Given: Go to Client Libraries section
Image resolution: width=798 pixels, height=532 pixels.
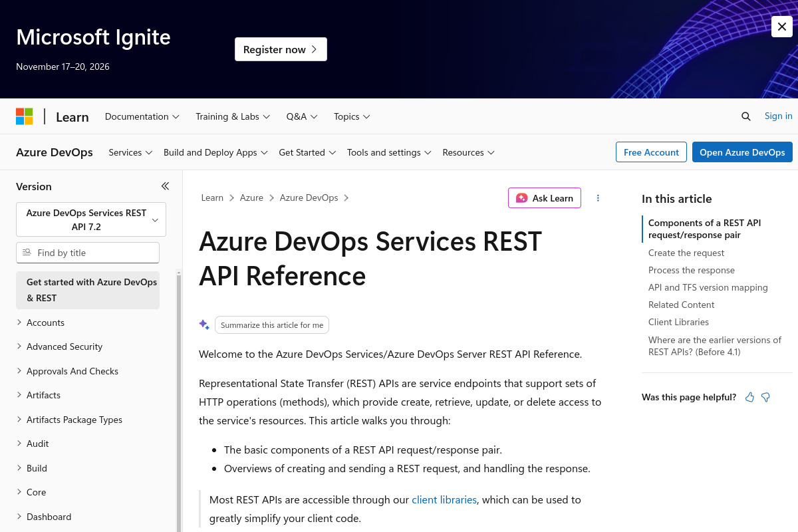Looking at the screenshot, I should tap(678, 322).
